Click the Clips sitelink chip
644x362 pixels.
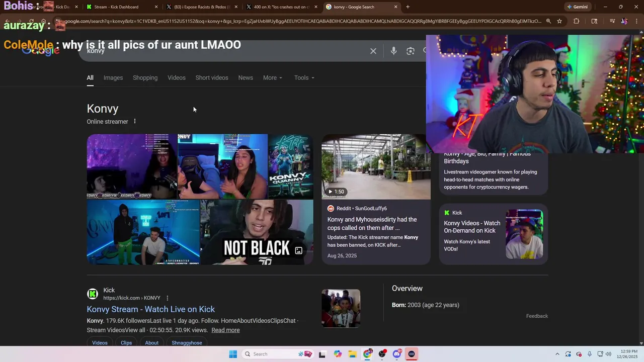pyautogui.click(x=126, y=343)
